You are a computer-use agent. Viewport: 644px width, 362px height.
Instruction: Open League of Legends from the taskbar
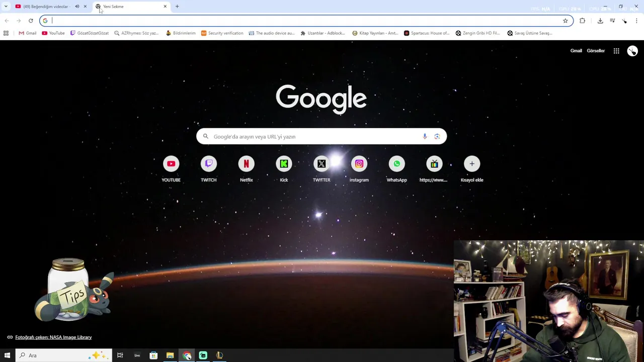click(x=219, y=355)
